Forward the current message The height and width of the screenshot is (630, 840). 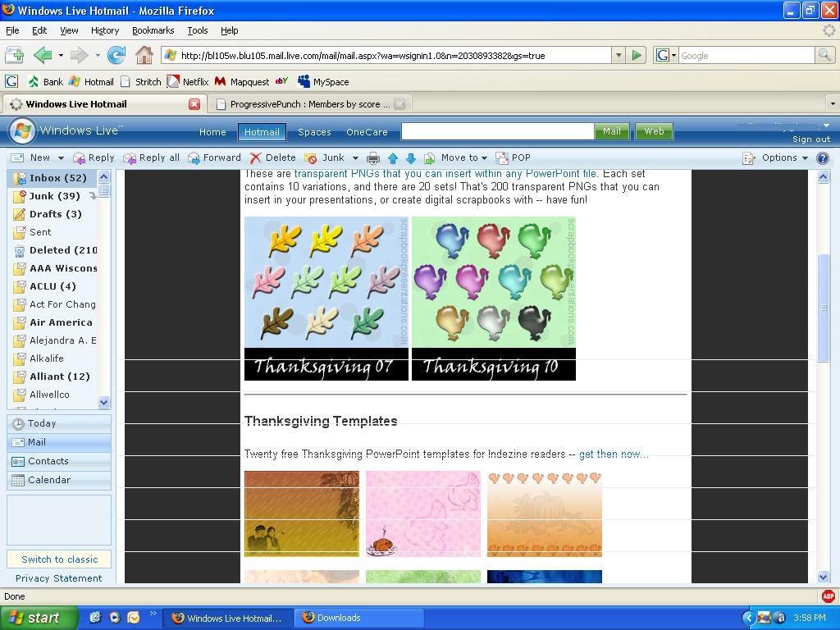point(214,157)
